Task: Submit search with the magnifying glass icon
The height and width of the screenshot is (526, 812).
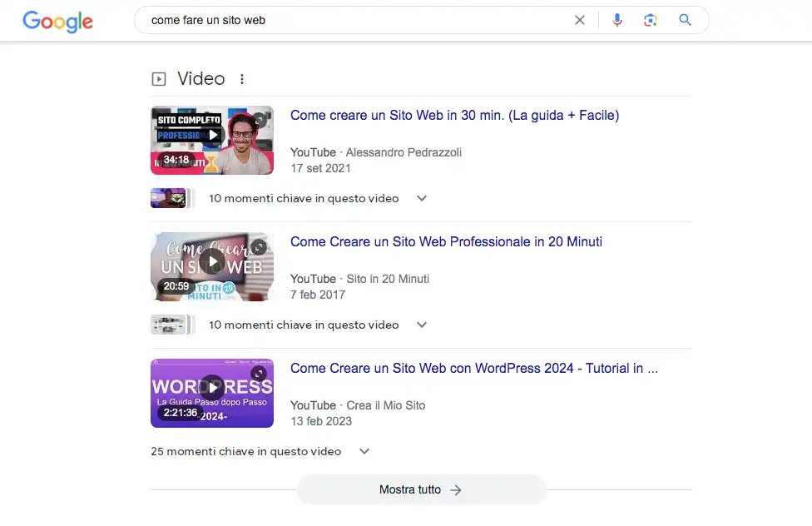Action: click(686, 20)
